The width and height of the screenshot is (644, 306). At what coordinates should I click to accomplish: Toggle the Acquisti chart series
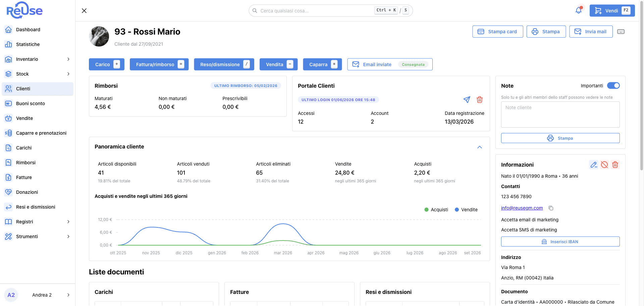pos(436,210)
